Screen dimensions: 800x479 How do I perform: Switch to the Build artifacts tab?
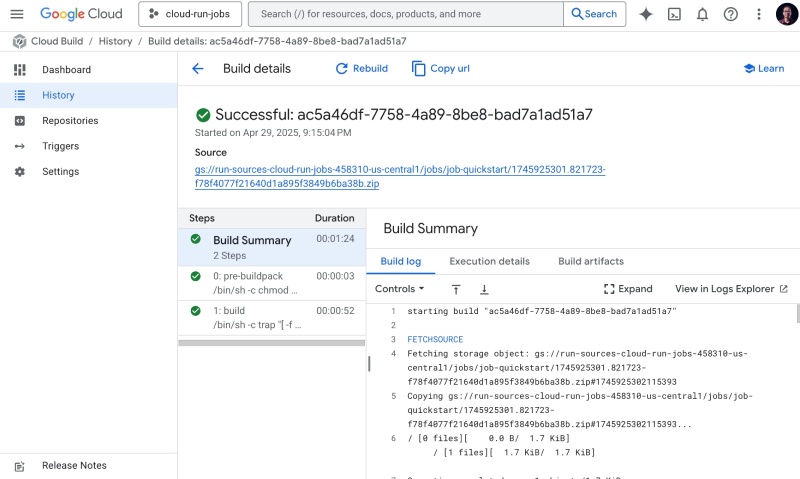591,261
